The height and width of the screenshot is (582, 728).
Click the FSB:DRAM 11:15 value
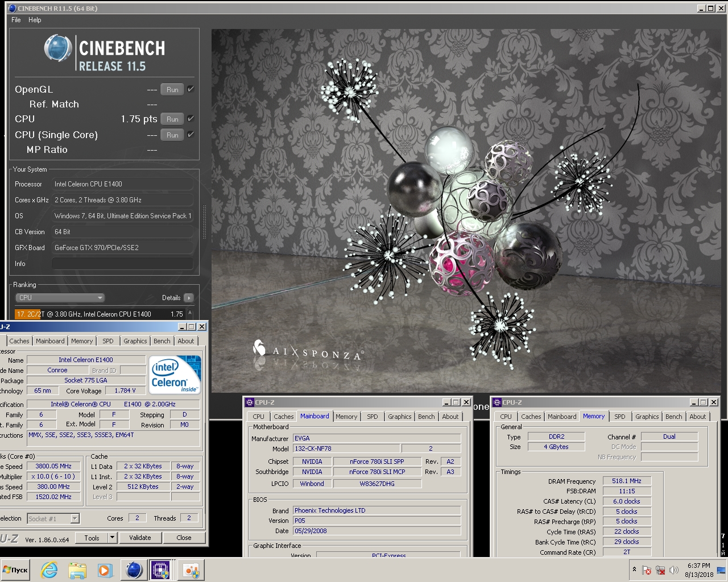[x=627, y=491]
